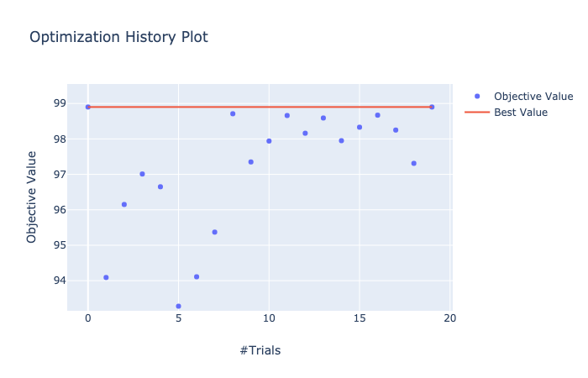Select the trial 8 point near 98.7
The width and height of the screenshot is (588, 378).
pyautogui.click(x=233, y=113)
